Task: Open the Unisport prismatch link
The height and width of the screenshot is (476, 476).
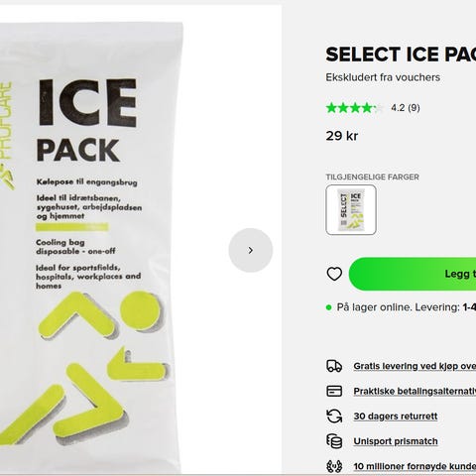Action: (396, 441)
